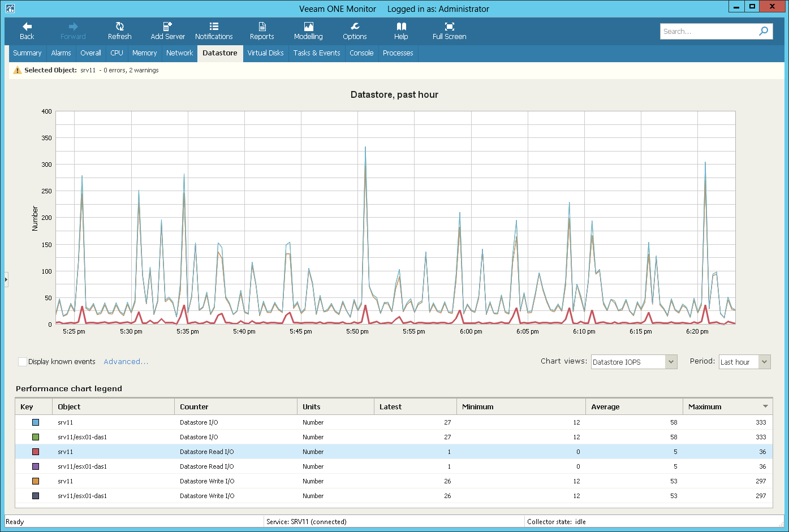Sort legend by Counter column header

click(x=236, y=406)
